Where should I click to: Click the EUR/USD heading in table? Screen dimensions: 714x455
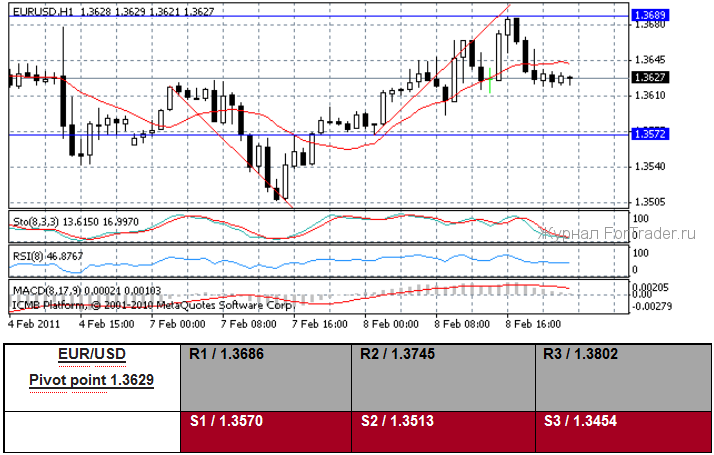coord(91,355)
